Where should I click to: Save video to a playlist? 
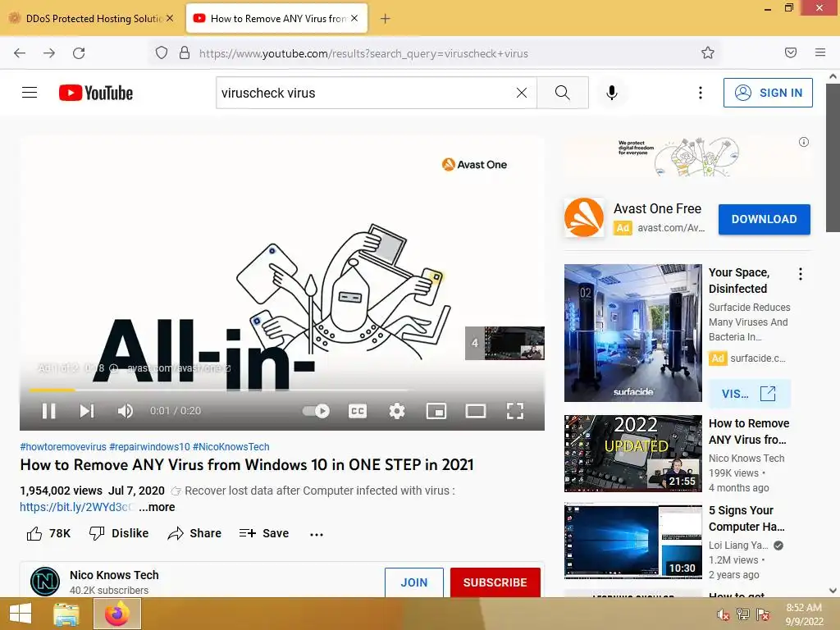[264, 533]
